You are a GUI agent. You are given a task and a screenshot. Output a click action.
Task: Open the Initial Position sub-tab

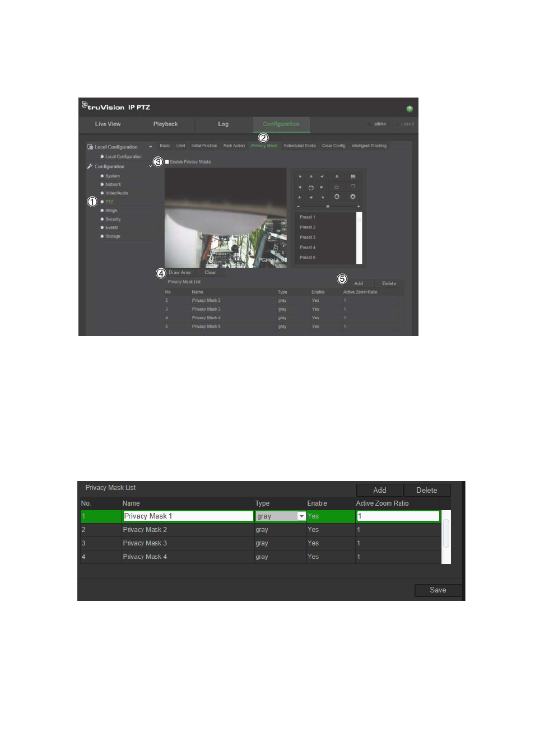(204, 146)
